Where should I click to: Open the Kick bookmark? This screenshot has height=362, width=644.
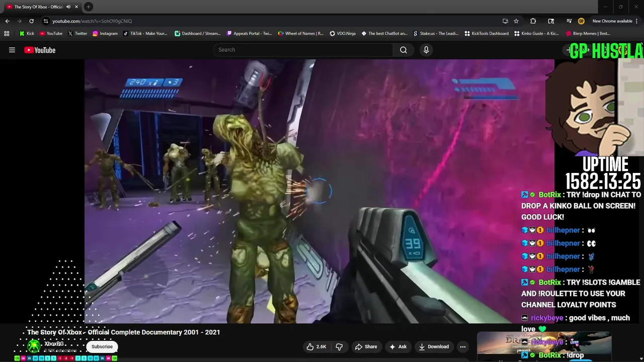27,34
